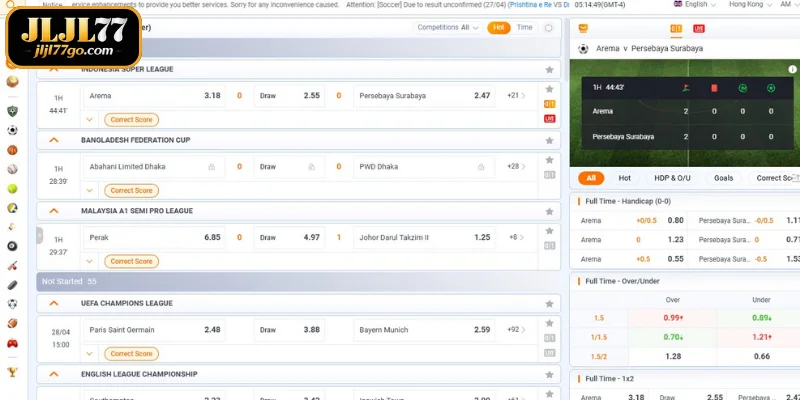This screenshot has width=800, height=400.
Task: Open +21 more markets for Arema match
Action: pyautogui.click(x=516, y=95)
